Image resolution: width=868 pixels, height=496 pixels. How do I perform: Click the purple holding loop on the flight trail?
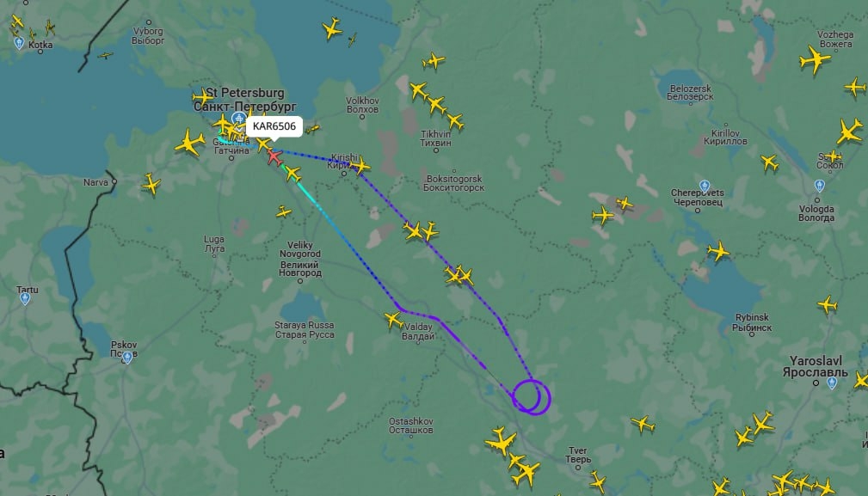tap(532, 397)
